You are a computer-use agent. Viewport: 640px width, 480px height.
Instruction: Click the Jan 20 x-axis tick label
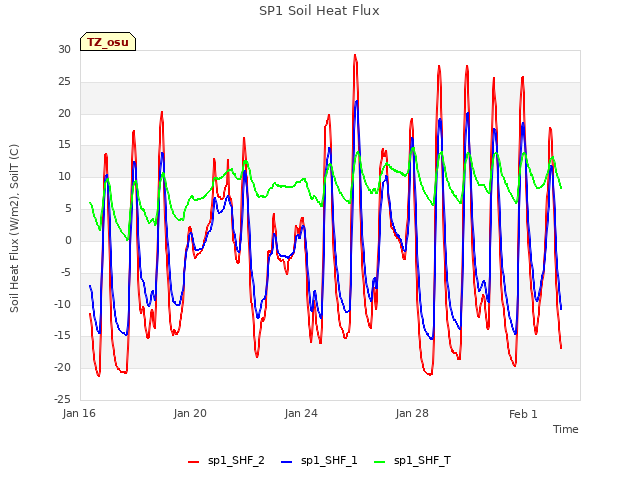coord(190,413)
